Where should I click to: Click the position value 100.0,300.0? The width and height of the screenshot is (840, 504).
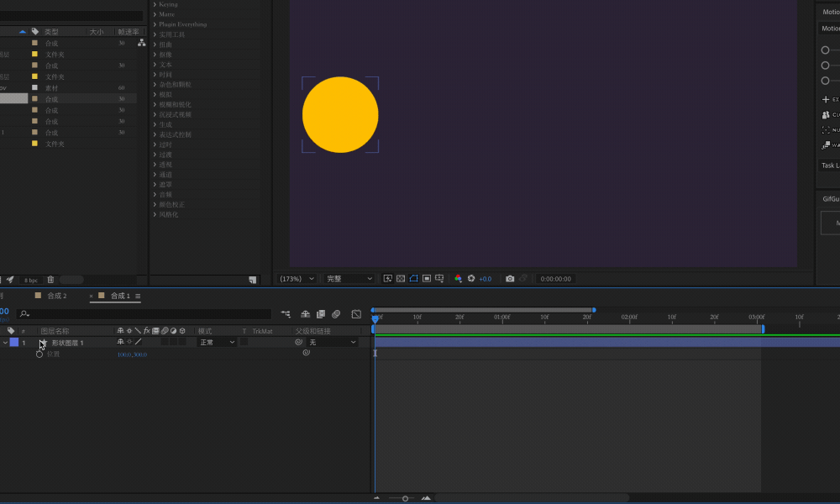132,354
